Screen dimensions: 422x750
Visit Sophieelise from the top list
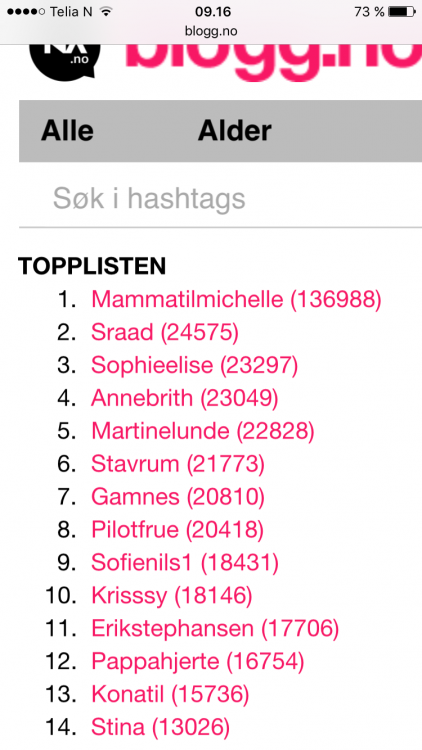(x=194, y=365)
